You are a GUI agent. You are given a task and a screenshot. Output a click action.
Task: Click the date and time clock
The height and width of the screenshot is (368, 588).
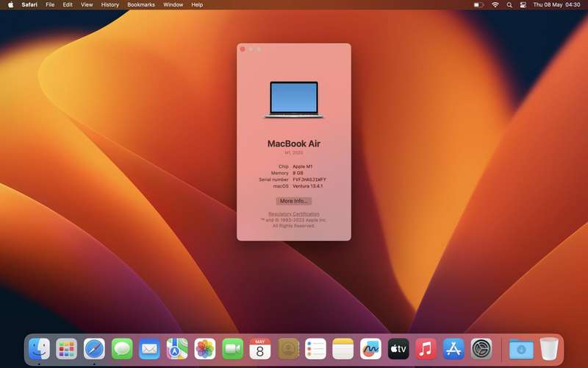point(556,5)
